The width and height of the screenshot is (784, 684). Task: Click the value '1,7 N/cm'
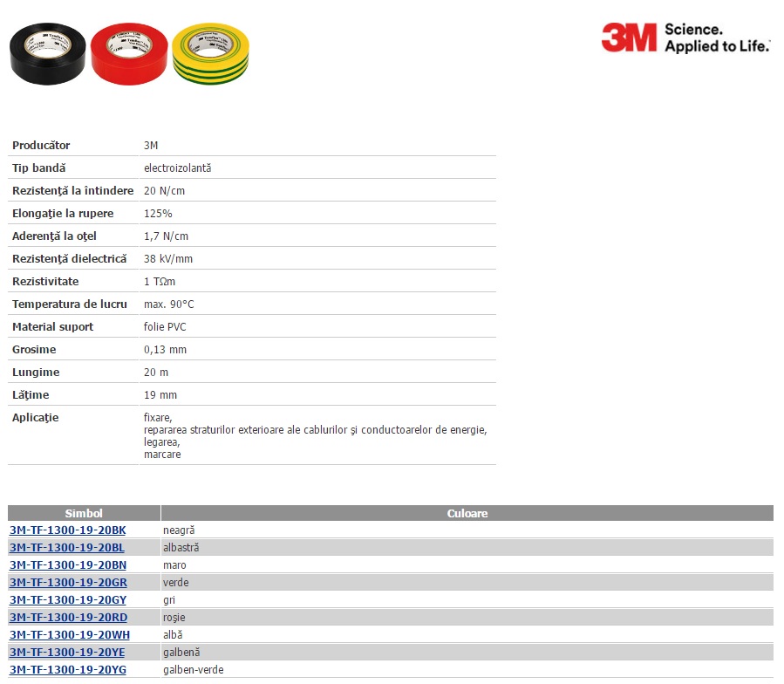tap(166, 236)
